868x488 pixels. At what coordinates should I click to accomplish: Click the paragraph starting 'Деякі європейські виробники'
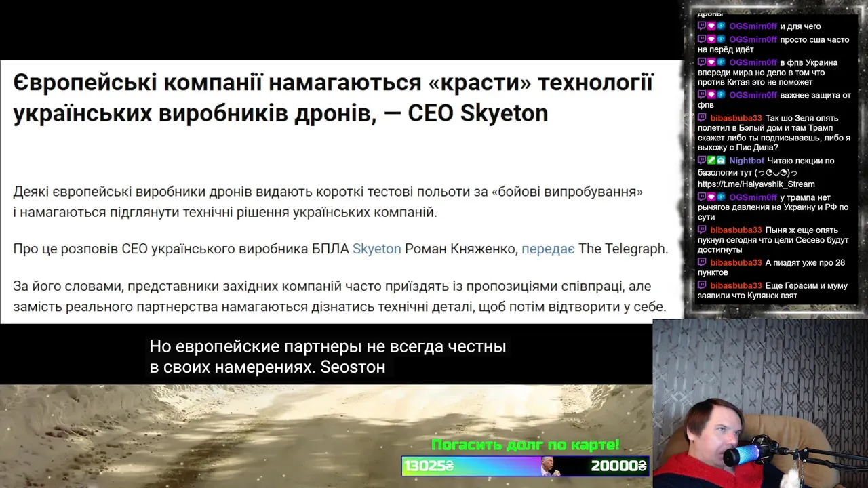pyautogui.click(x=328, y=202)
